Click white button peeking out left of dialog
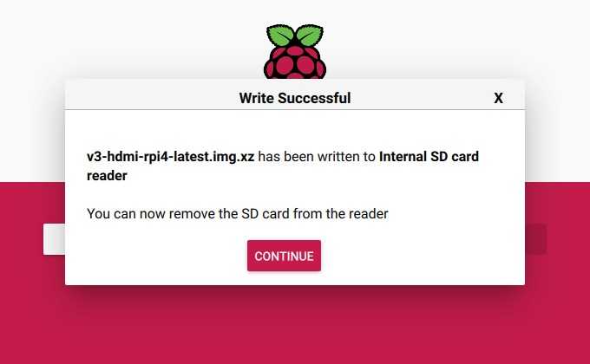The width and height of the screenshot is (590, 364). pos(54,239)
